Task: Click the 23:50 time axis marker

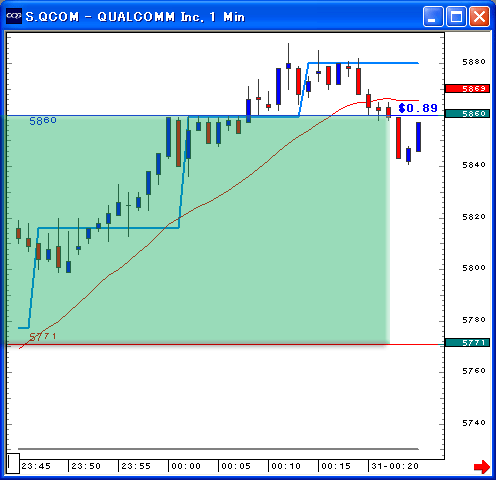Action: click(x=86, y=466)
